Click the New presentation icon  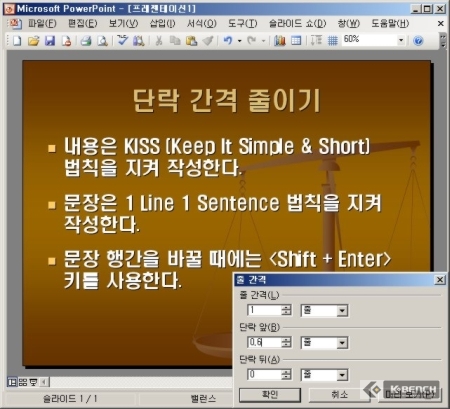pos(17,41)
